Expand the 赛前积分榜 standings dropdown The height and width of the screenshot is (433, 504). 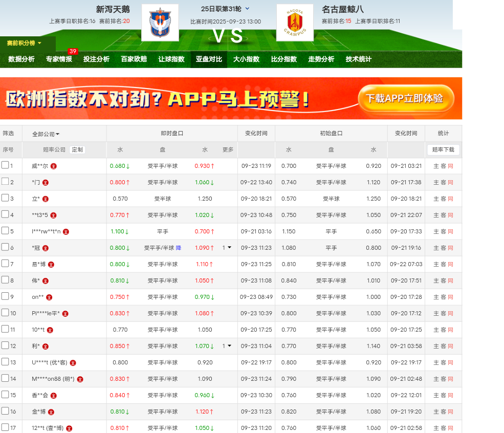coord(25,44)
